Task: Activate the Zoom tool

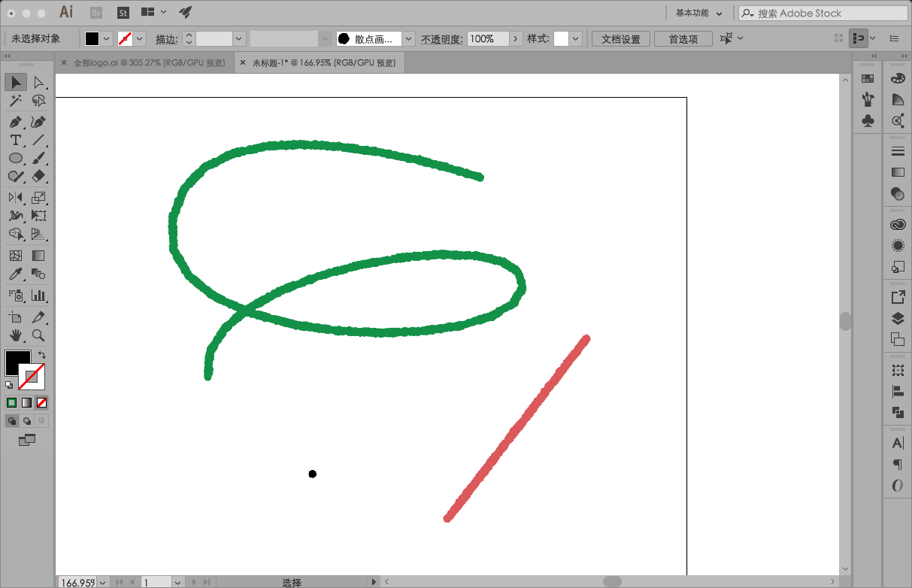Action: point(38,335)
